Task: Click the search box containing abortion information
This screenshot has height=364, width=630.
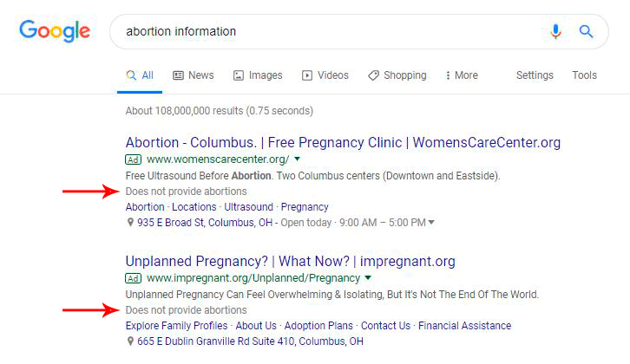Action: (330, 32)
